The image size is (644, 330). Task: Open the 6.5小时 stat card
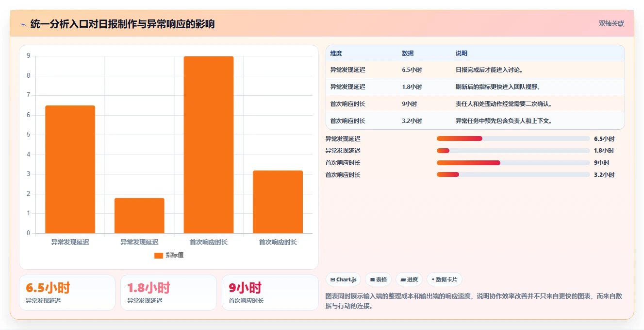(67, 293)
